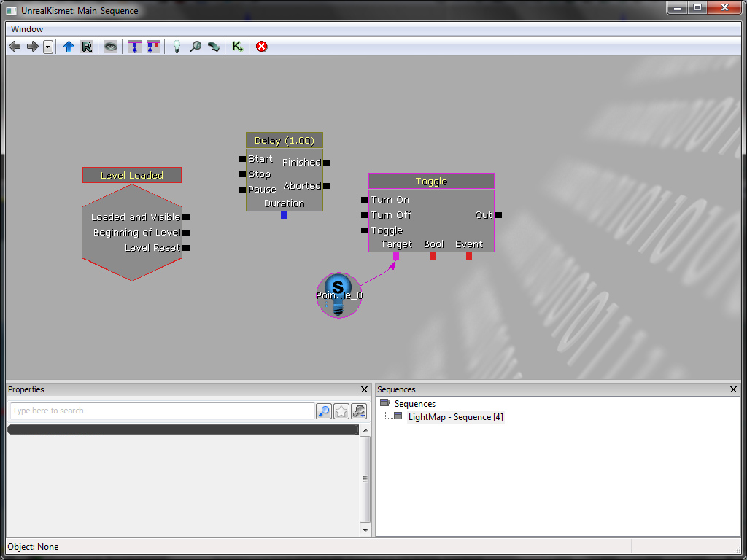Click the forward navigation arrow in toolbar
This screenshot has height=560, width=747.
pyautogui.click(x=32, y=47)
